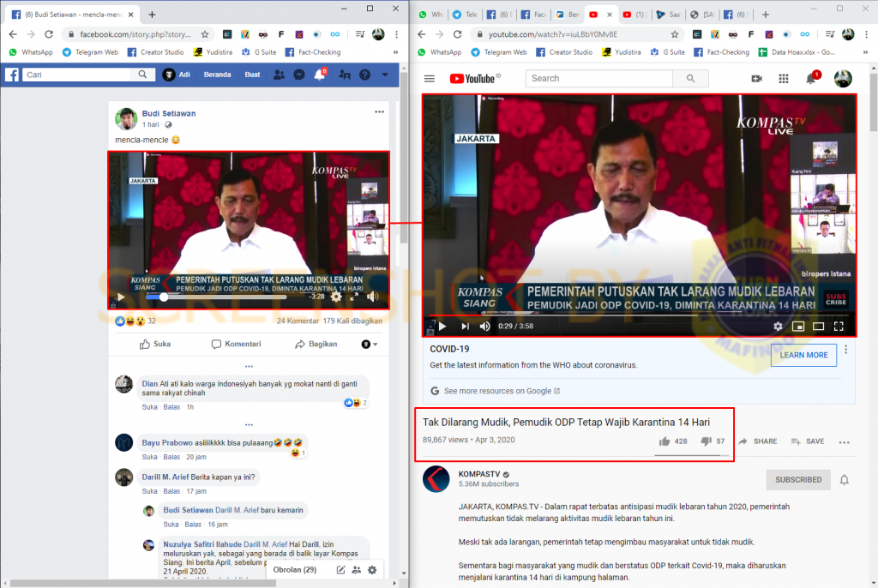Open COVID-19 panel three-dot menu

coord(846,351)
